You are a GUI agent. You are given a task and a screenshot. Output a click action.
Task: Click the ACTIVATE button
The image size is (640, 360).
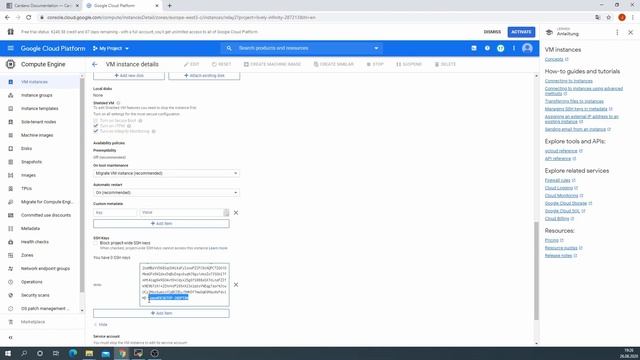click(521, 32)
